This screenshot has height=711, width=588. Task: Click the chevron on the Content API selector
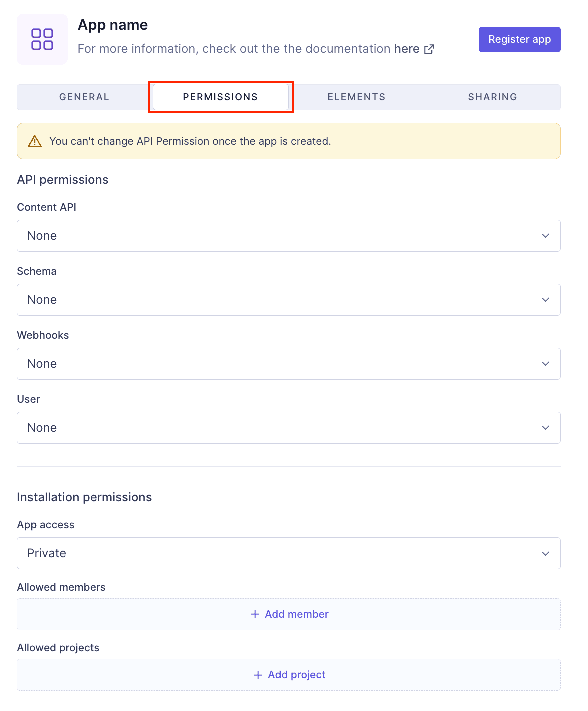pos(546,236)
